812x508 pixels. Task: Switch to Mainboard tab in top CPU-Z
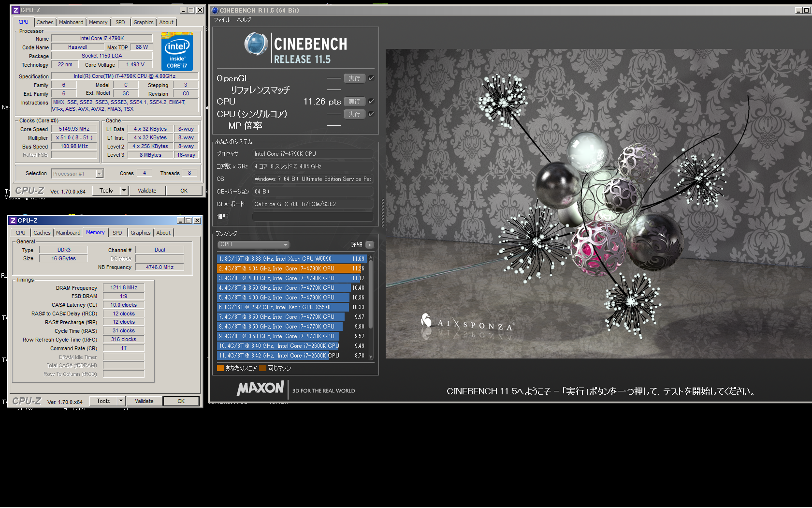pyautogui.click(x=71, y=22)
